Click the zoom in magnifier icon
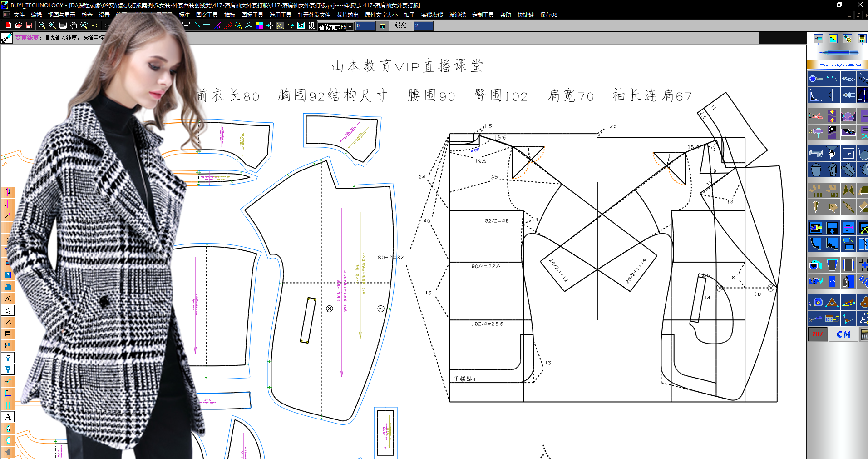Viewport: 868px width, 459px height. point(52,25)
